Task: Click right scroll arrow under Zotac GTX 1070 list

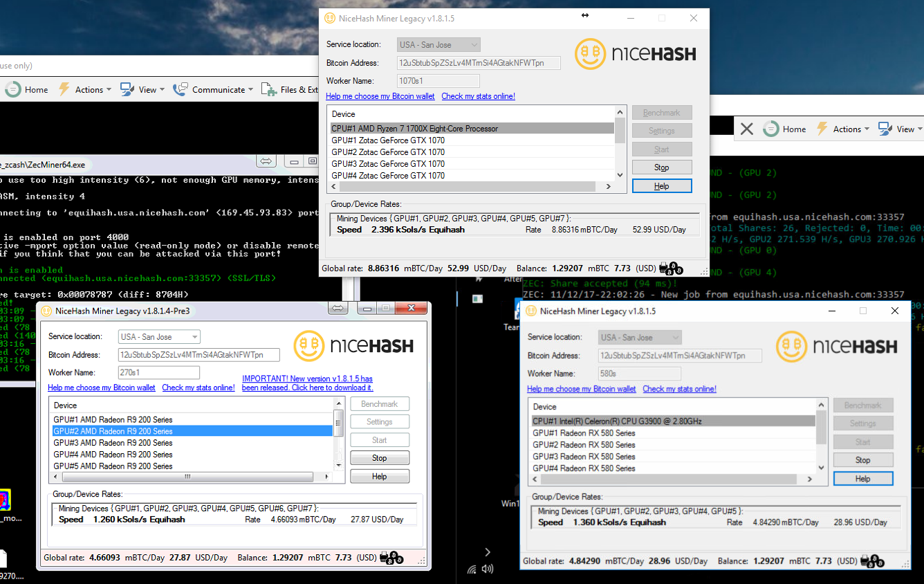Action: pyautogui.click(x=609, y=186)
